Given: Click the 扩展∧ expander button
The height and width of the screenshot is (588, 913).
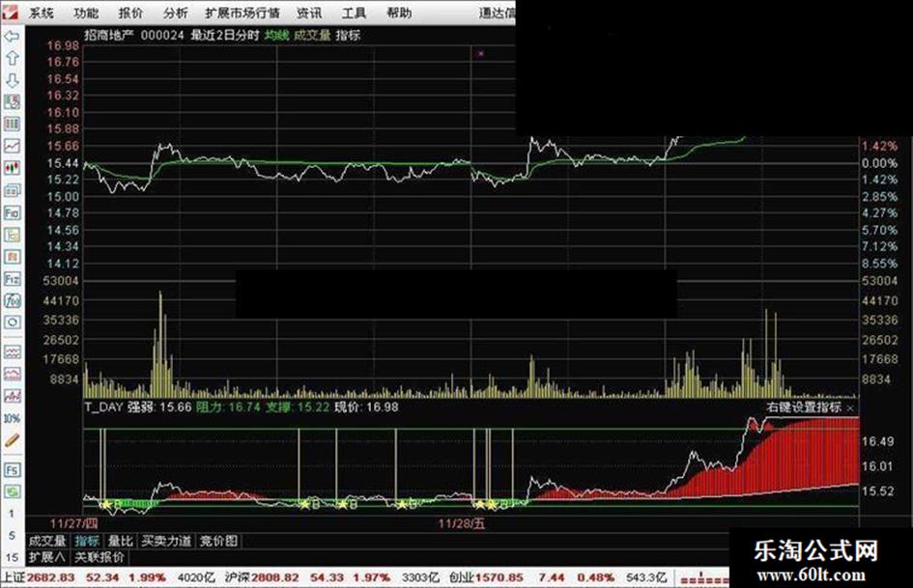Looking at the screenshot, I should click(x=47, y=557).
